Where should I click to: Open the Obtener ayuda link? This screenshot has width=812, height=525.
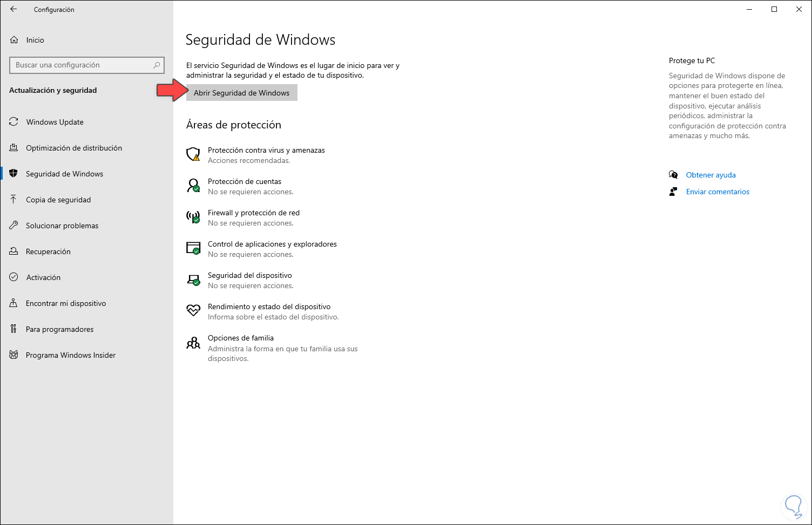(x=710, y=175)
